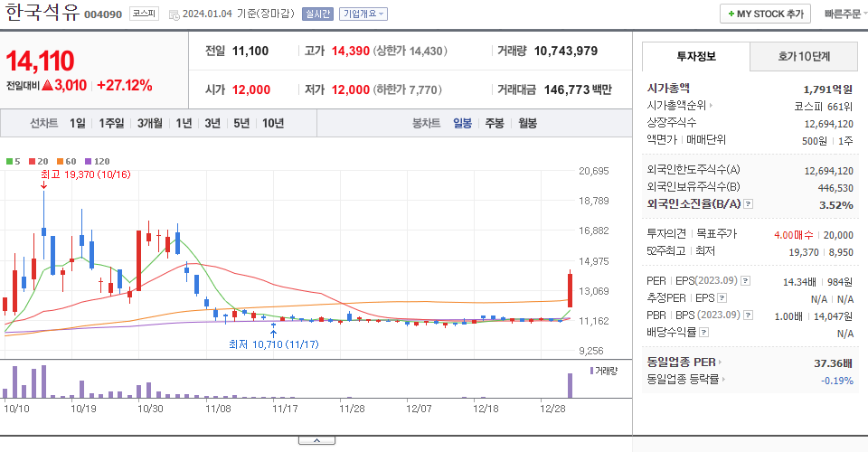Select the 주봉 candlestick chart
The height and width of the screenshot is (452, 868).
[495, 123]
